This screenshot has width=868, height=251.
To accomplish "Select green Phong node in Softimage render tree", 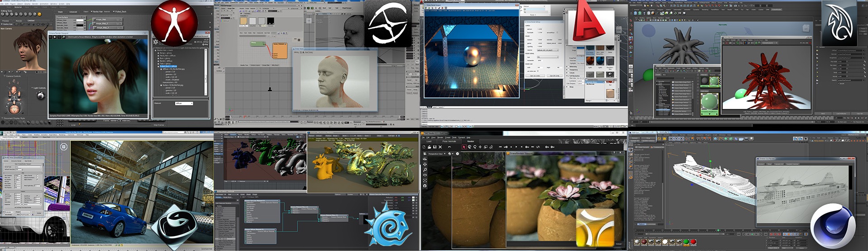I will pyautogui.click(x=258, y=44).
